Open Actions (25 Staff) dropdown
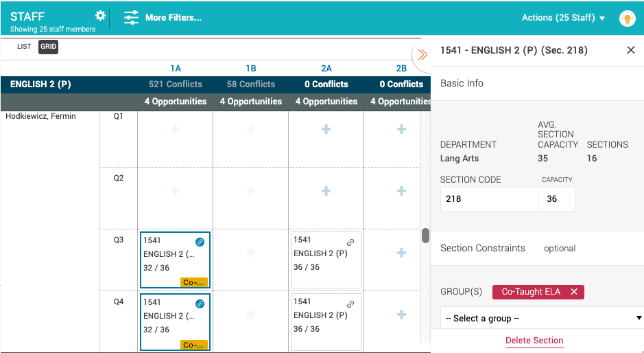This screenshot has height=353, width=644. coord(563,18)
